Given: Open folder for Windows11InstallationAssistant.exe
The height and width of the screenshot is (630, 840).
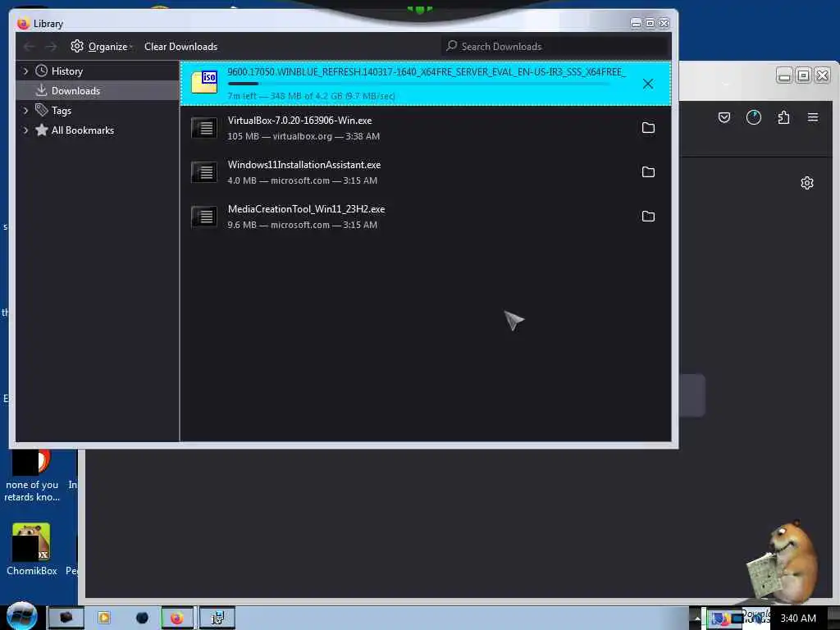Looking at the screenshot, I should click(x=648, y=172).
